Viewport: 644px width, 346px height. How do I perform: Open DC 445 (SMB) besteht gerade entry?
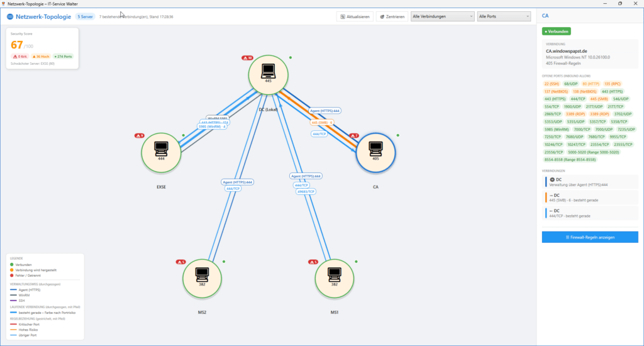point(591,198)
